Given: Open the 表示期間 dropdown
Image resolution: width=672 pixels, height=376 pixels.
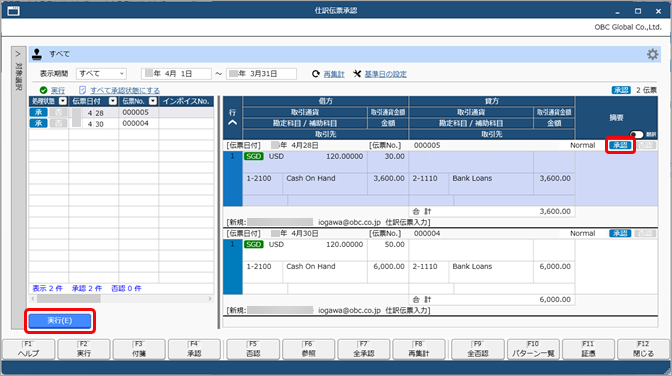Looking at the screenshot, I should tap(101, 74).
